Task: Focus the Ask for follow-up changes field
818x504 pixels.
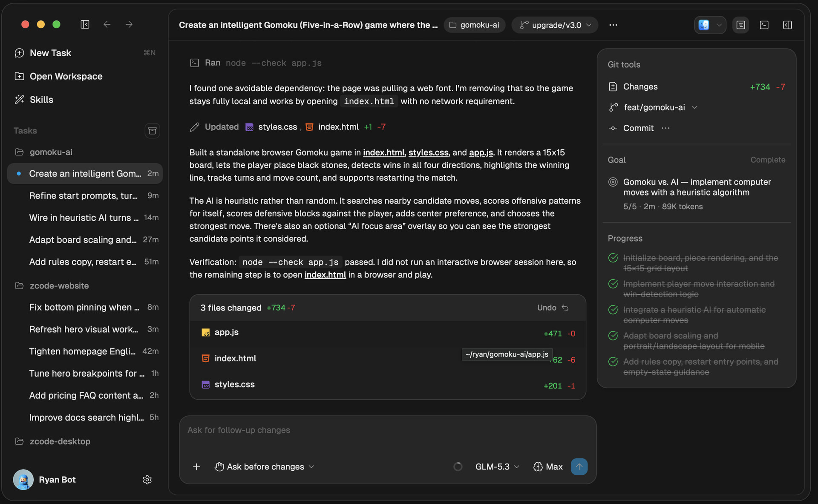Action: 387,430
